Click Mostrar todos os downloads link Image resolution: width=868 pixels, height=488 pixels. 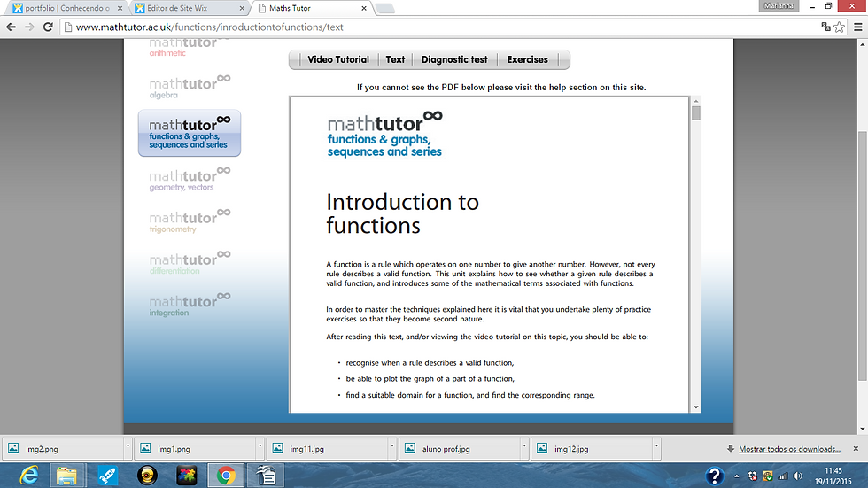(789, 449)
